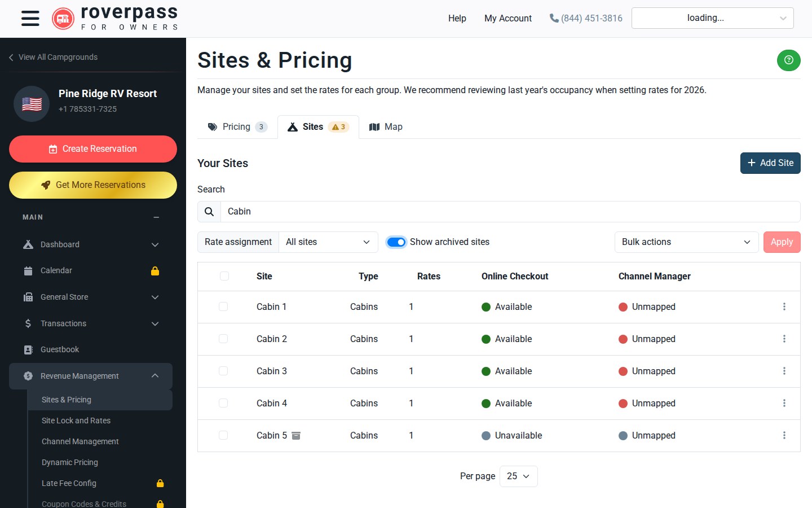
Task: Open the Bulk actions dropdown
Action: [686, 242]
